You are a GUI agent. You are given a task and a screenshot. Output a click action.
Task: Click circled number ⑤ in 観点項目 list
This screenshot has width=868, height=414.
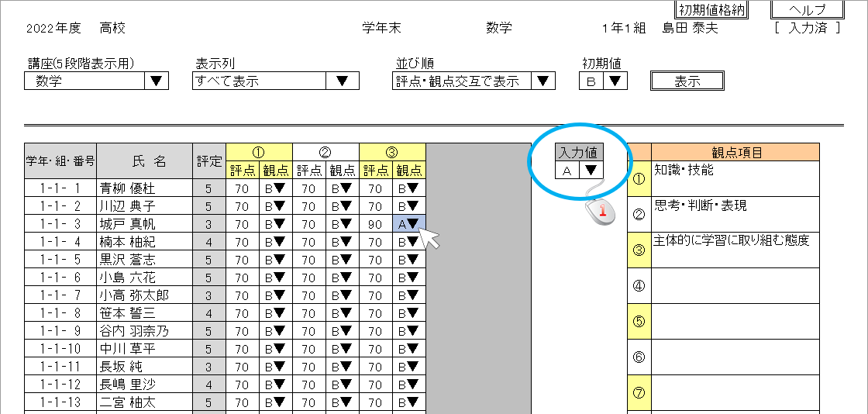click(639, 322)
